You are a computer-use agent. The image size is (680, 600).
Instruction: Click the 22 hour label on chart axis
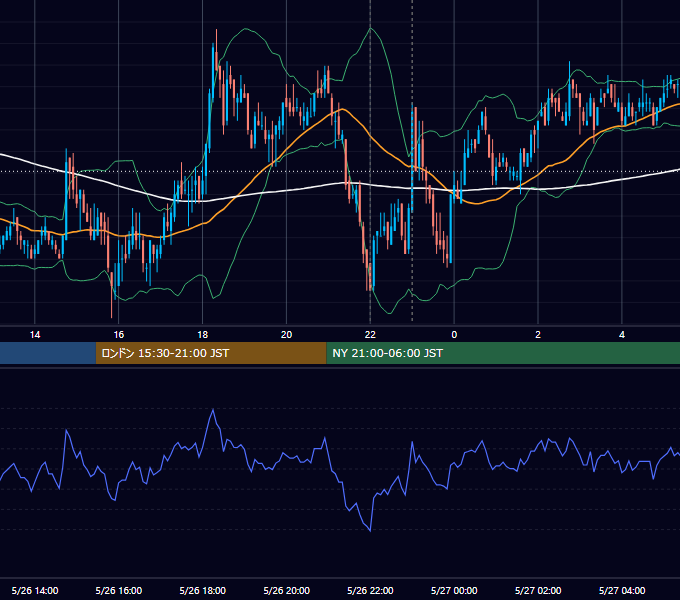click(x=370, y=335)
